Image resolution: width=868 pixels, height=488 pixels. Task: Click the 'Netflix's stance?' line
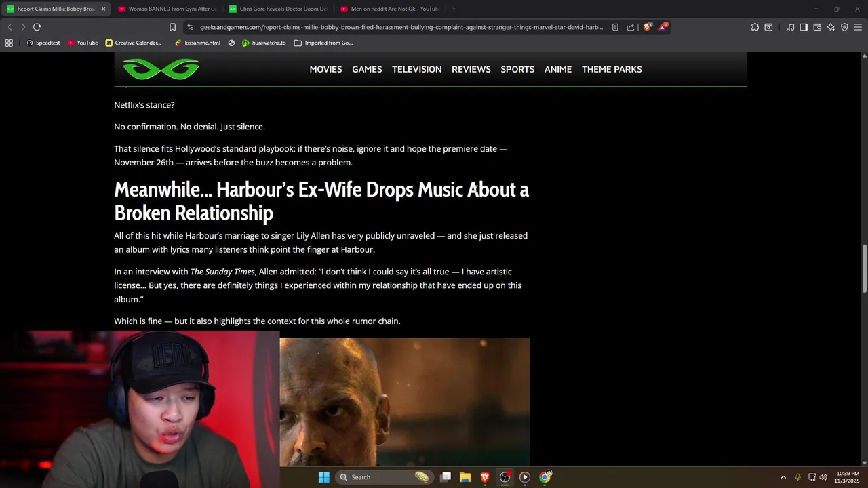click(144, 105)
